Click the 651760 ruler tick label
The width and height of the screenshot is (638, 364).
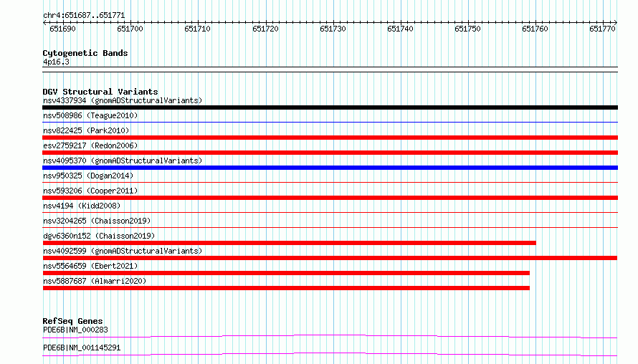(535, 29)
